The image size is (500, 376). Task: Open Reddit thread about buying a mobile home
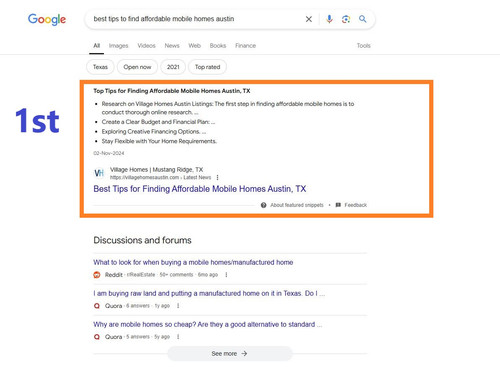click(193, 262)
